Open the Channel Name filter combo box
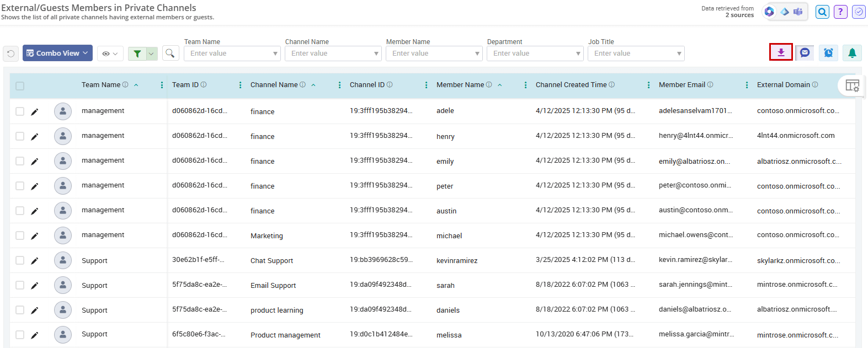868x348 pixels. tap(333, 53)
